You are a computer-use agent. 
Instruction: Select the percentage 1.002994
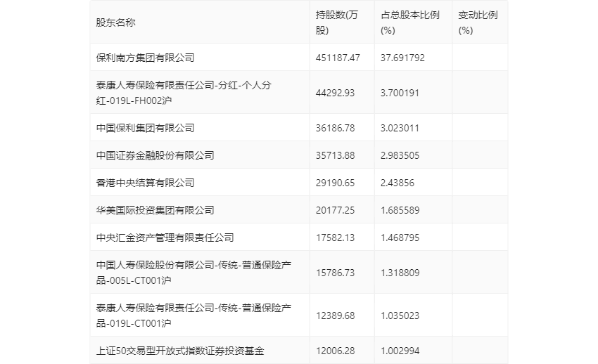[x=400, y=350]
